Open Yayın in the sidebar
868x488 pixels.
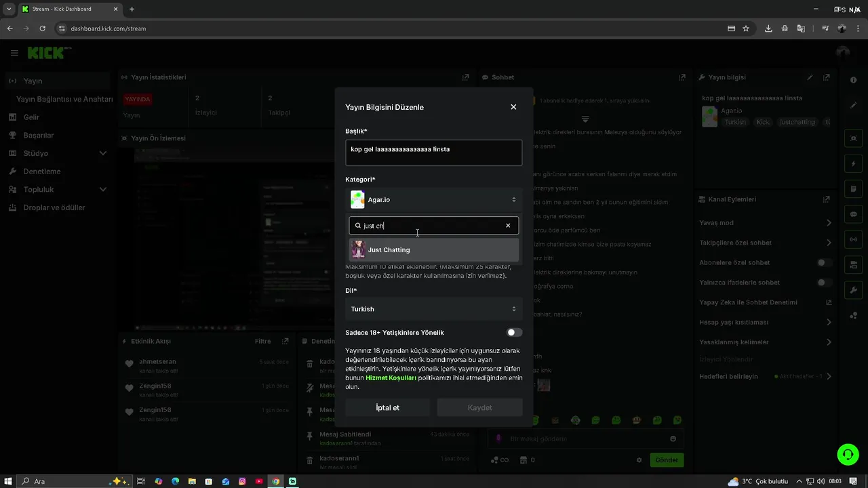pyautogui.click(x=57, y=81)
